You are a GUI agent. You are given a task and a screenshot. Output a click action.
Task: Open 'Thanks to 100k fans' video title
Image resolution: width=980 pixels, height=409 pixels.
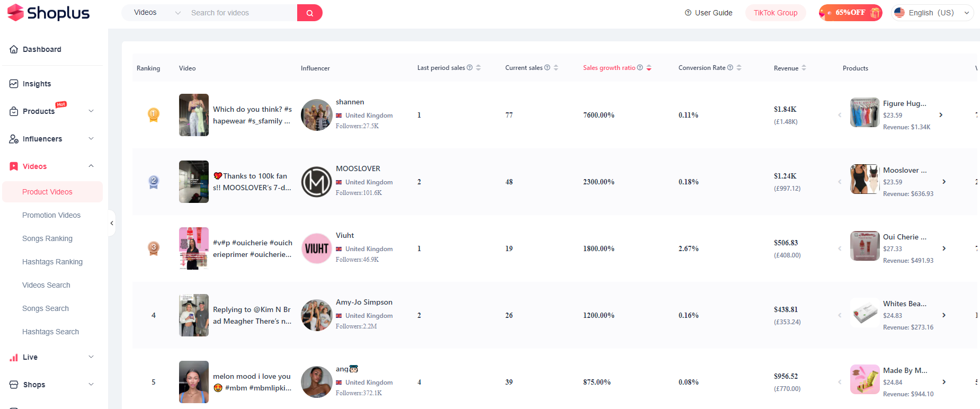click(252, 182)
